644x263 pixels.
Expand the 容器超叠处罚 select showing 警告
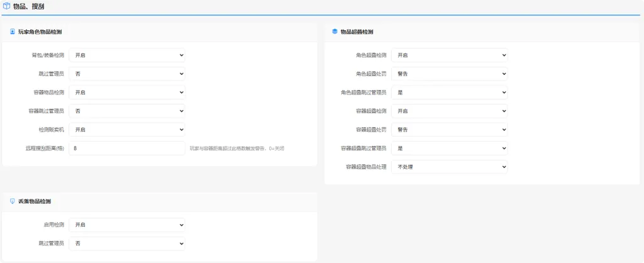449,130
